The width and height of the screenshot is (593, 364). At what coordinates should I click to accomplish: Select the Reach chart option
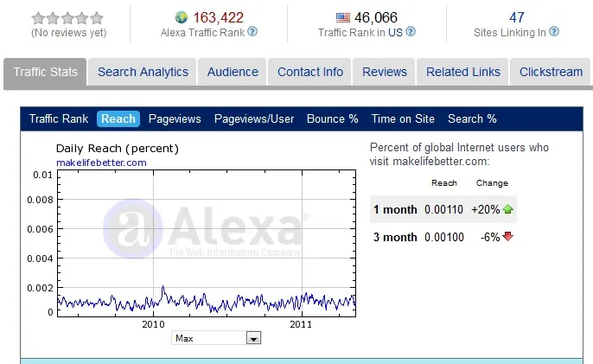pos(118,118)
